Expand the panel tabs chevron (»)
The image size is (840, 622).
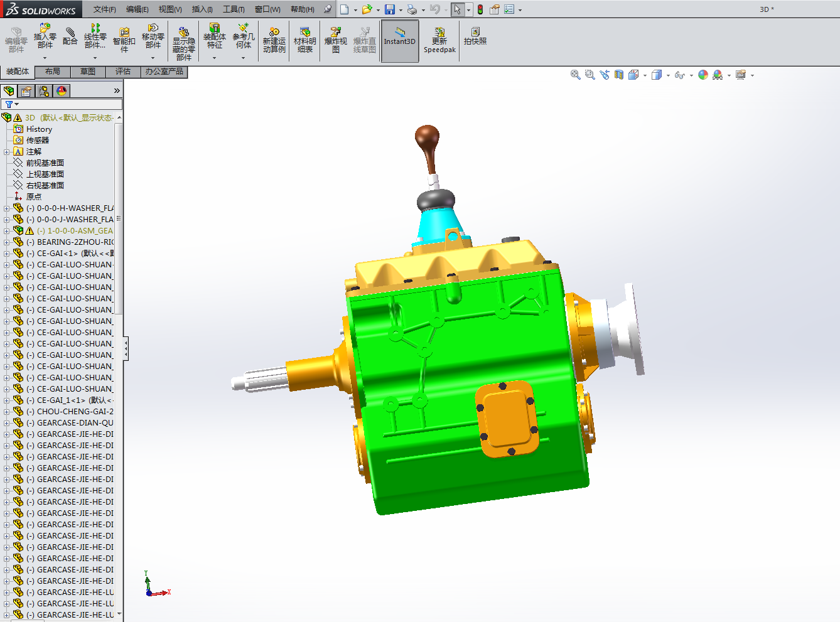pos(117,91)
